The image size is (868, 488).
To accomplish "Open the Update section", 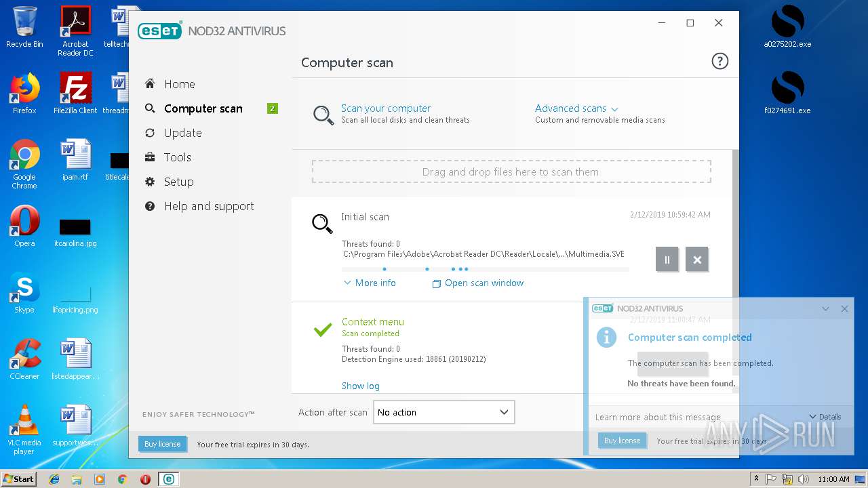I will click(182, 133).
